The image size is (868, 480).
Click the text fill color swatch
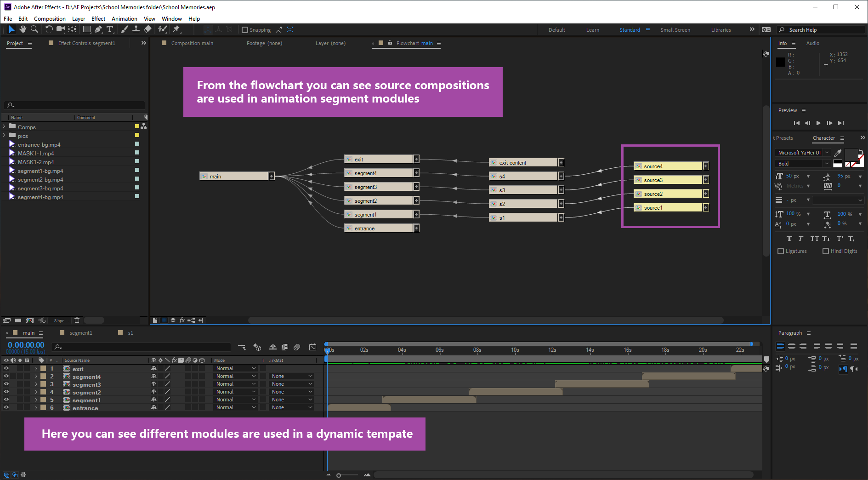[x=851, y=154]
